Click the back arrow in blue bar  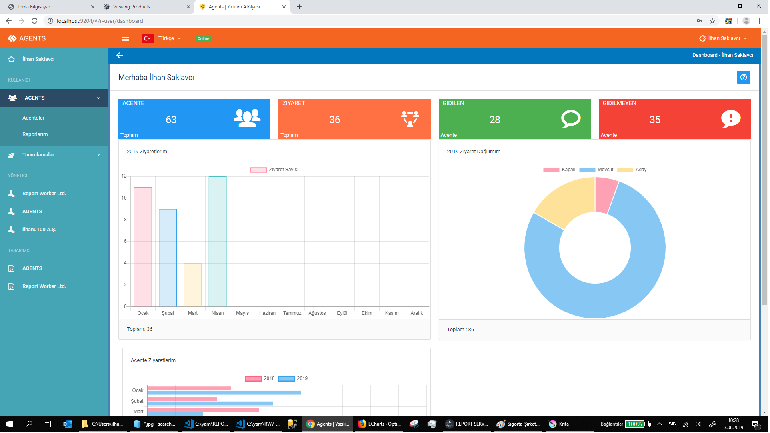click(x=120, y=56)
